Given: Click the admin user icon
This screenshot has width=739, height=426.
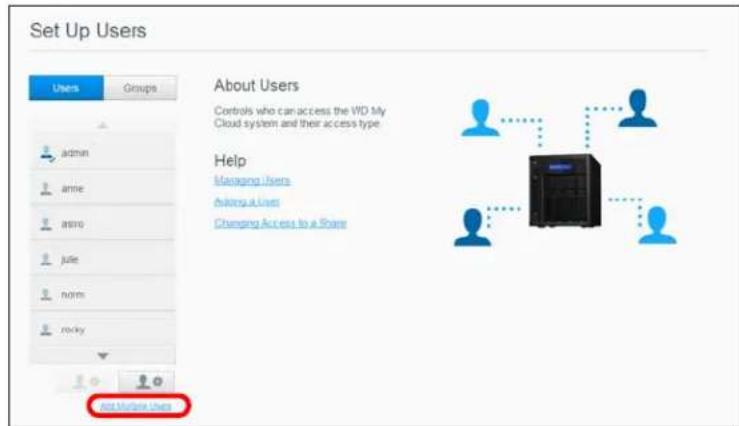Looking at the screenshot, I should coord(47,153).
